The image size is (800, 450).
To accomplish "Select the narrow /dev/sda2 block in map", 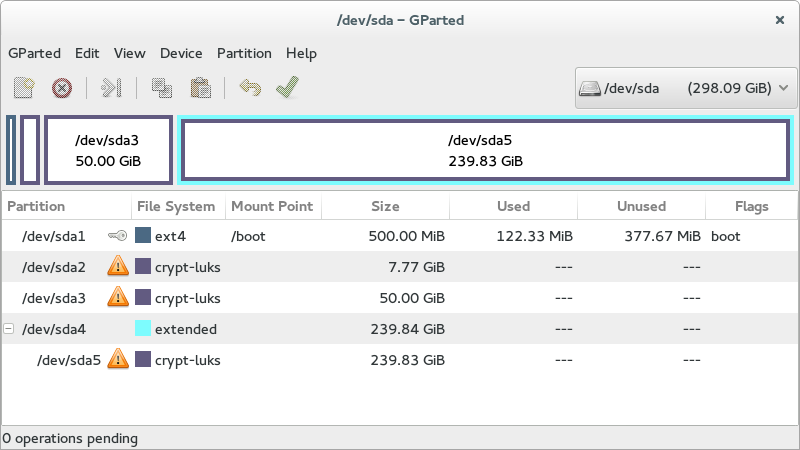I will point(30,150).
